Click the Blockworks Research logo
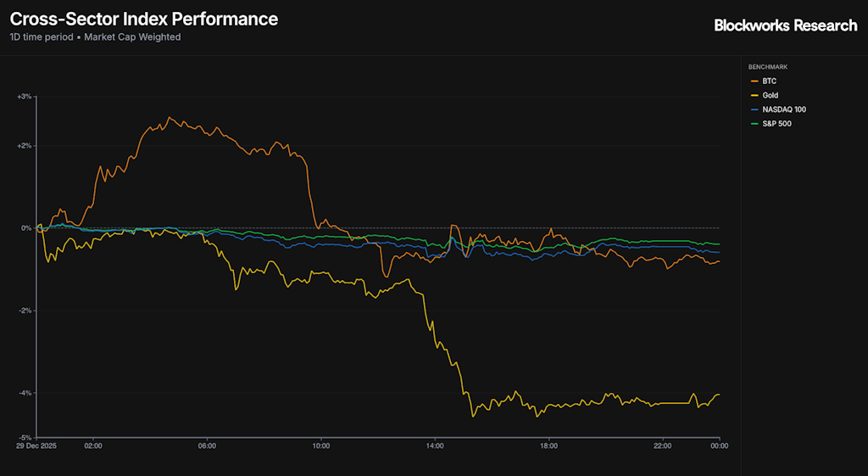Screen dimensions: 868x476 pos(785,25)
